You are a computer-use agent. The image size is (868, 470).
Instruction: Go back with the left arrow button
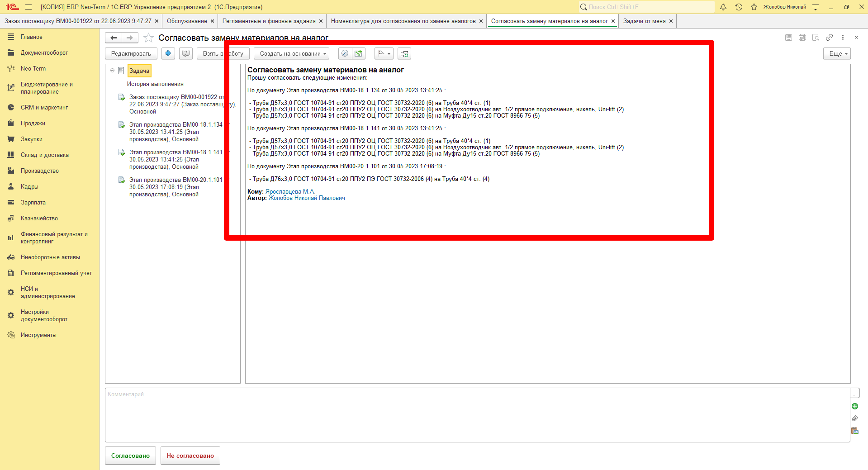tap(114, 38)
